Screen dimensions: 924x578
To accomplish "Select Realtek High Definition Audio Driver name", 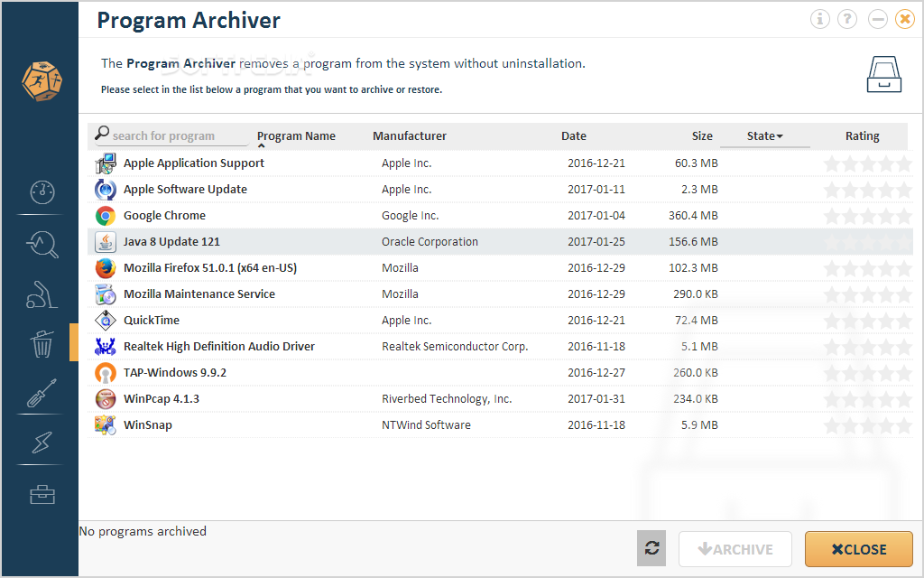I will [x=219, y=346].
